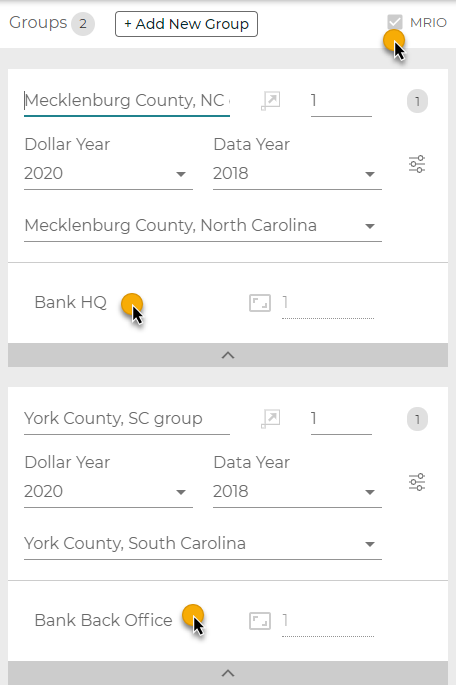The width and height of the screenshot is (456, 685).
Task: Open Data Year dropdown in Mecklenburg group
Action: pos(297,174)
